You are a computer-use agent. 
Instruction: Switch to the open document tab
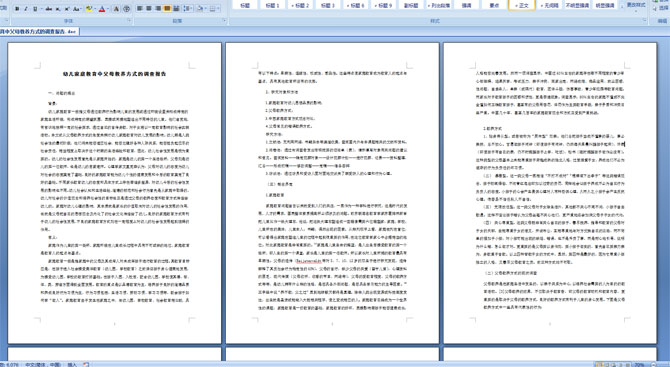39,32
